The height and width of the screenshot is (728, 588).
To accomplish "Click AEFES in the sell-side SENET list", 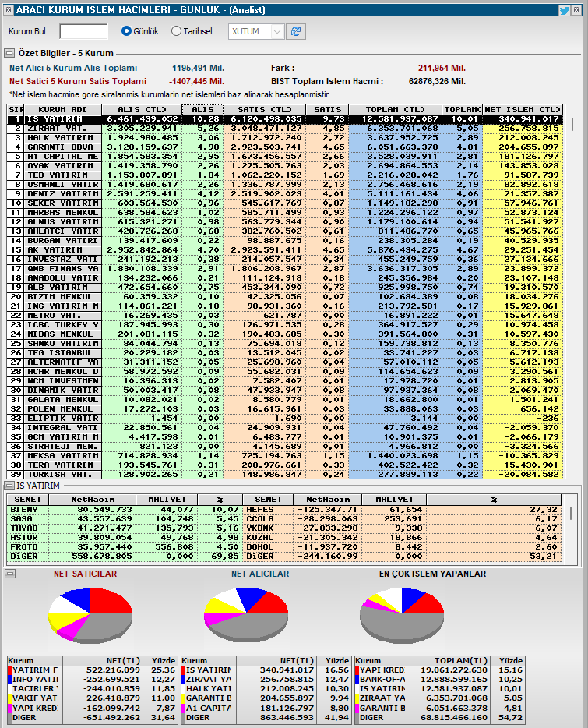I will click(260, 510).
